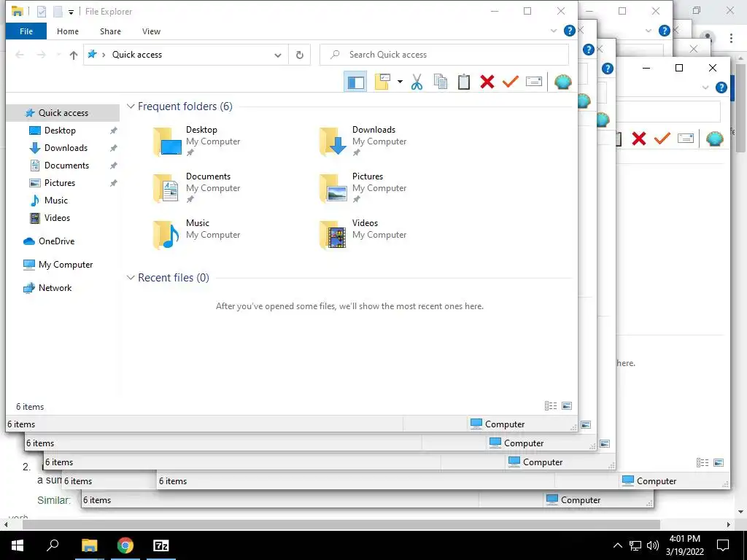Switch to large thumbnails view in front window
Screen dimensions: 747x560
(x=567, y=406)
